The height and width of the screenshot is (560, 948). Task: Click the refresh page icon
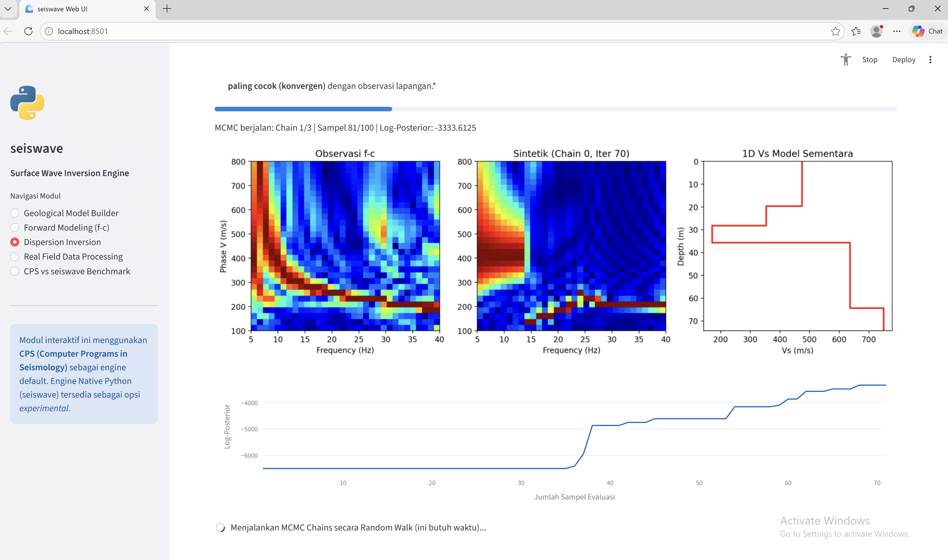[28, 31]
